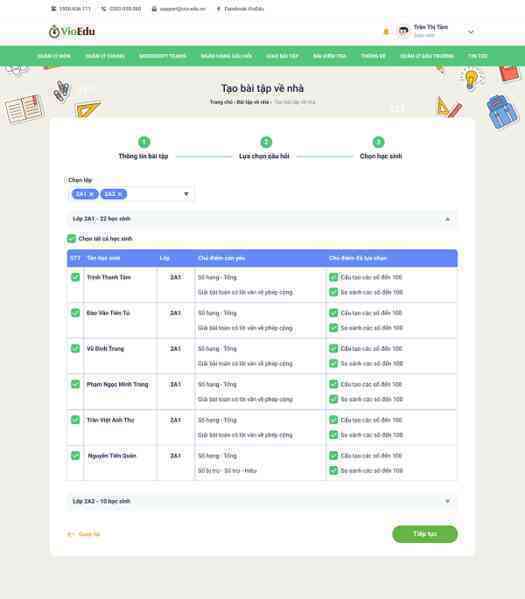
Task: Open the Ngân hàng câu hỏi menu
Action: (x=226, y=56)
